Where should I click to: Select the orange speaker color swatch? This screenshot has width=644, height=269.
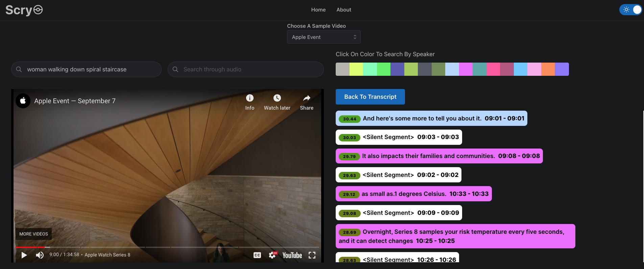coord(548,69)
